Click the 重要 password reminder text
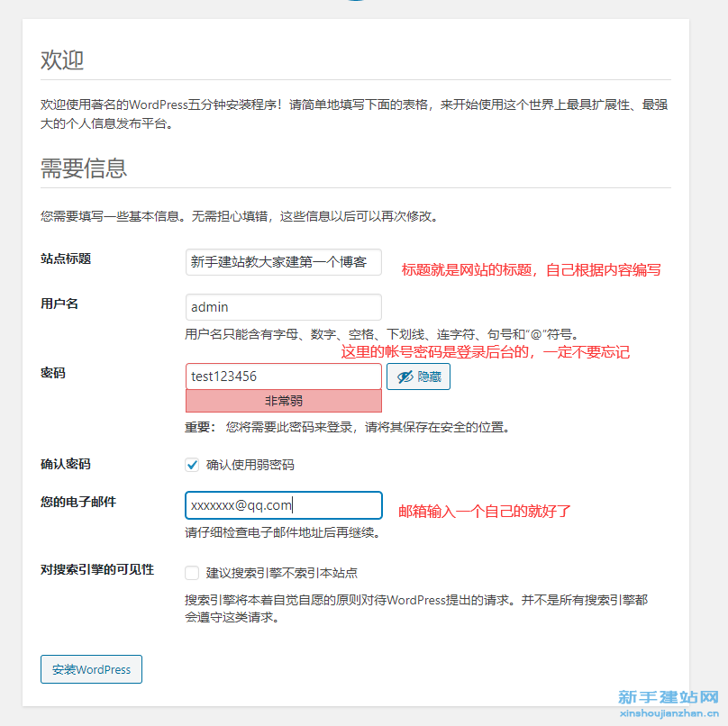728x726 pixels. (x=347, y=427)
